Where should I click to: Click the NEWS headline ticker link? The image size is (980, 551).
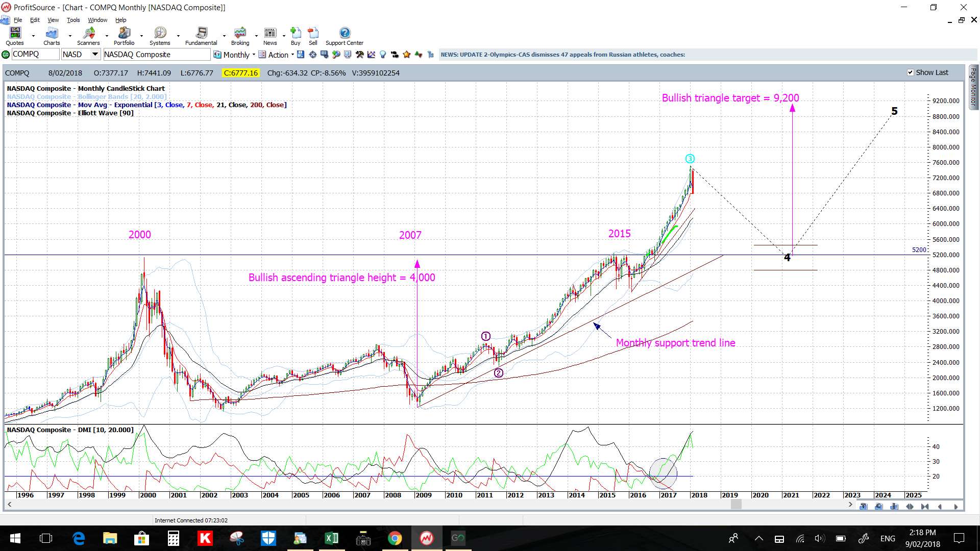point(562,55)
